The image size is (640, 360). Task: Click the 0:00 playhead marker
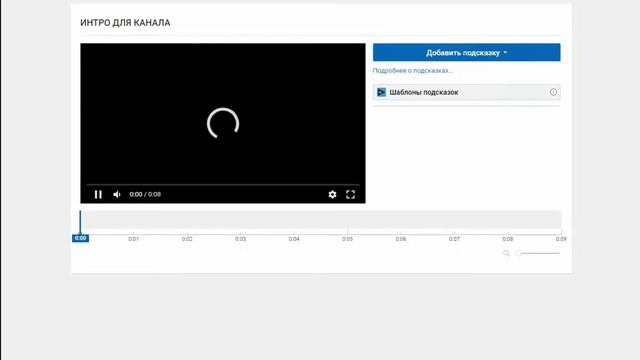click(80, 238)
